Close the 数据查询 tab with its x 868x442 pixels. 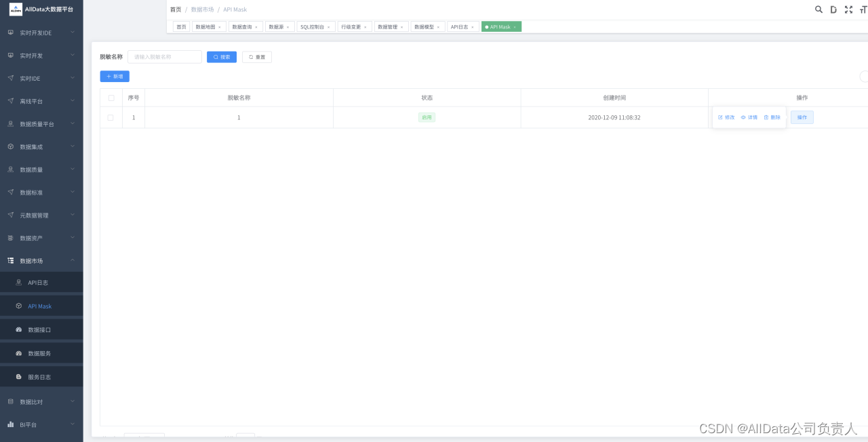click(x=256, y=27)
